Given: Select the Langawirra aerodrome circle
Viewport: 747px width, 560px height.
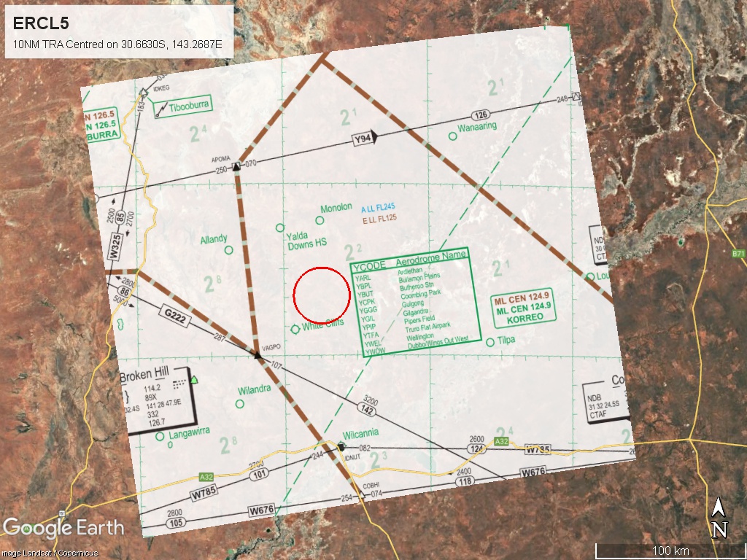Looking at the screenshot, I should tap(160, 437).
